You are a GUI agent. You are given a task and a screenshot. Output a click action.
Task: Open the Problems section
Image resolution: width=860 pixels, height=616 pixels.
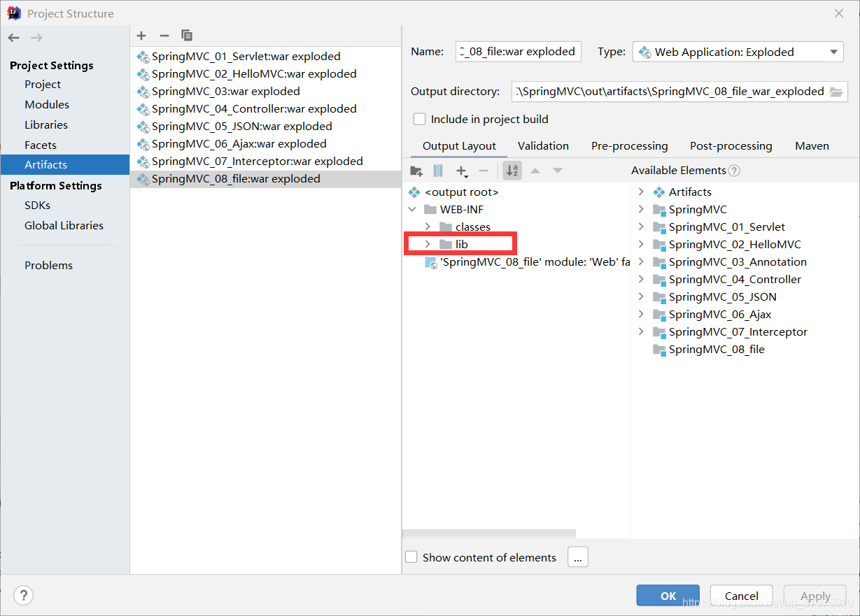coord(48,266)
